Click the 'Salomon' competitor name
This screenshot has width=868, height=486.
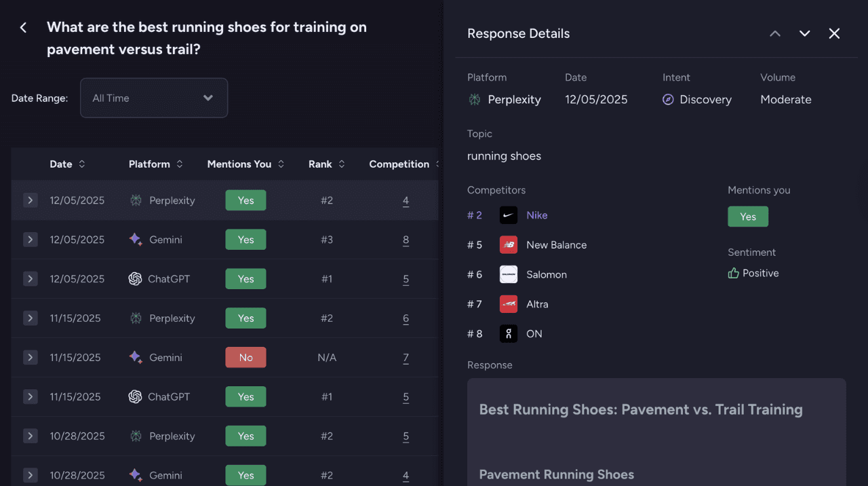(x=547, y=274)
